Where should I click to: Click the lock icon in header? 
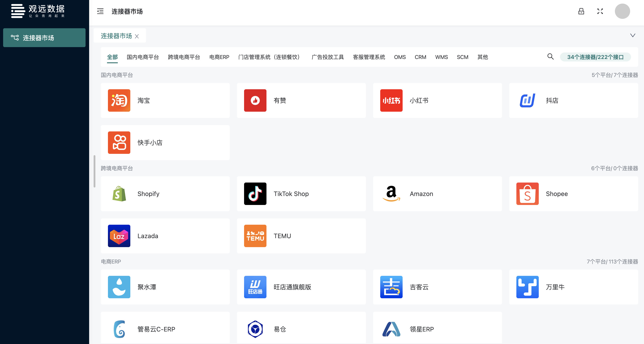(x=581, y=11)
